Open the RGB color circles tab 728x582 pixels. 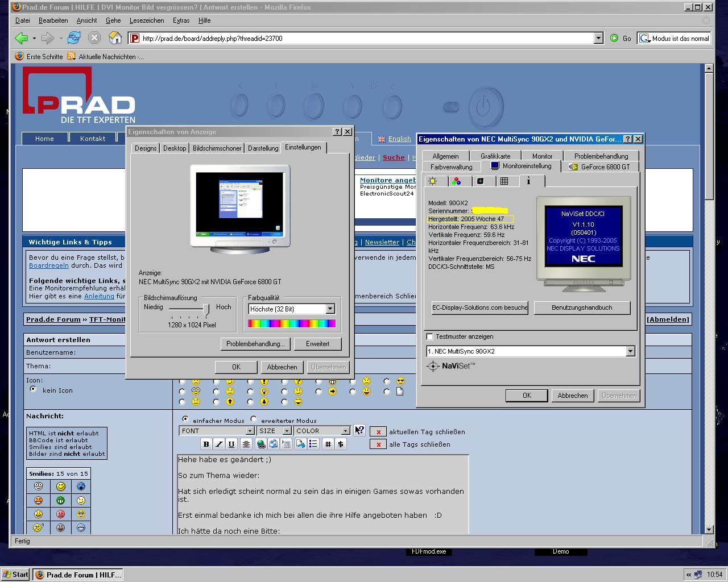(456, 181)
